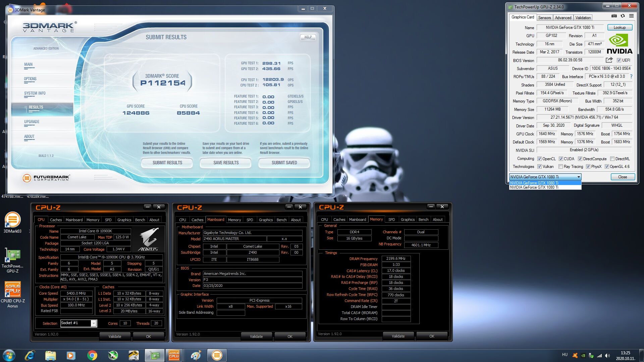This screenshot has height=362, width=644.
Task: Open the TechPowerUp GPU-Z desktop shortcut
Action: pyautogui.click(x=12, y=260)
